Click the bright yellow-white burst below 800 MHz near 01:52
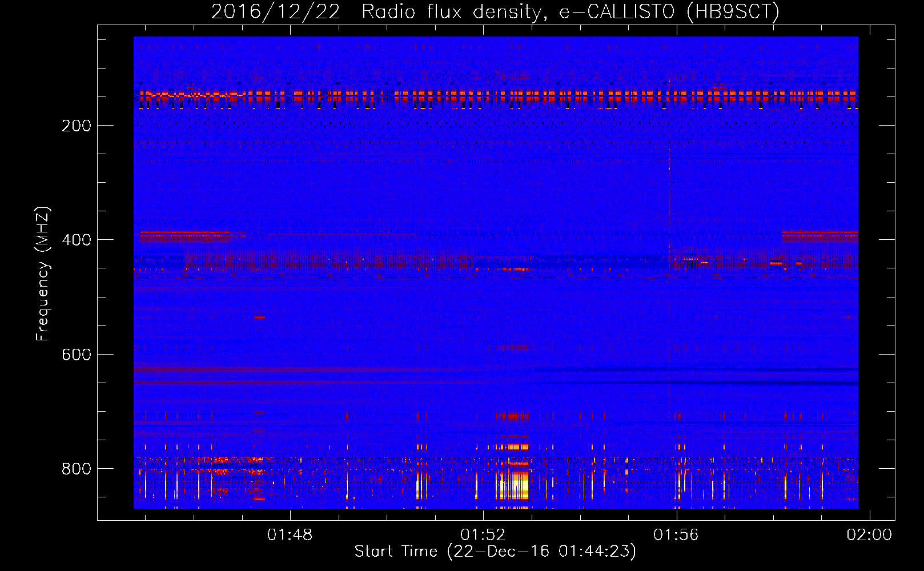The height and width of the screenshot is (571, 924). point(513,485)
